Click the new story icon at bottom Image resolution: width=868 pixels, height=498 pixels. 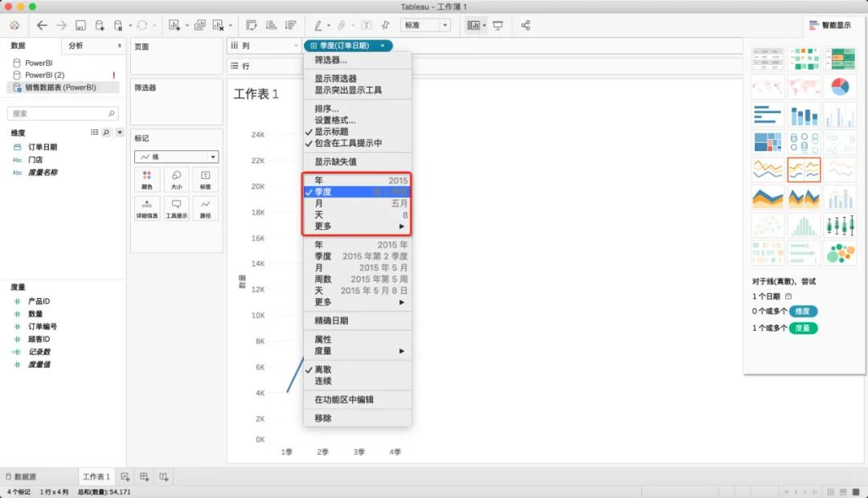coord(164,476)
